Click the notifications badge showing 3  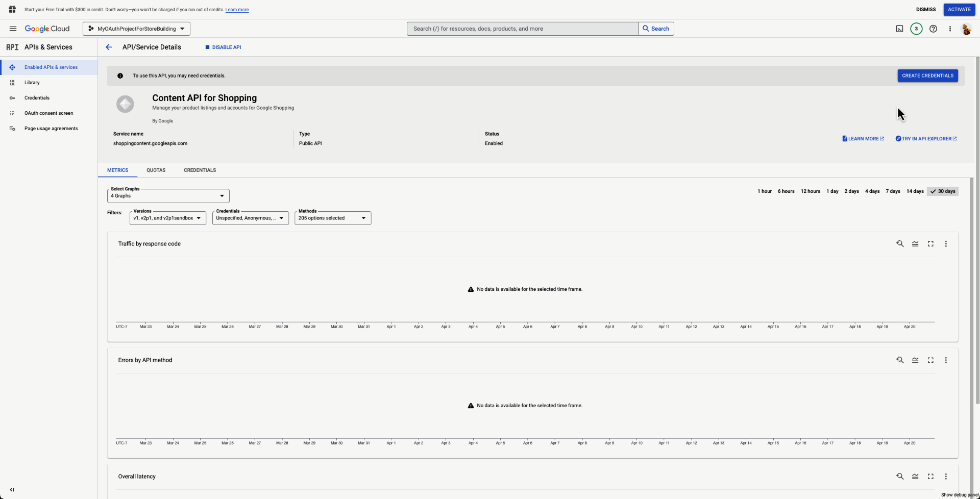coord(916,29)
